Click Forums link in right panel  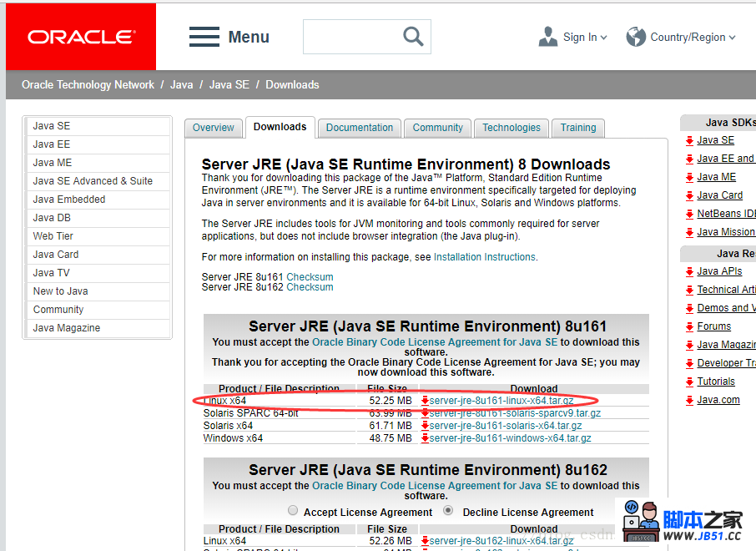click(714, 326)
